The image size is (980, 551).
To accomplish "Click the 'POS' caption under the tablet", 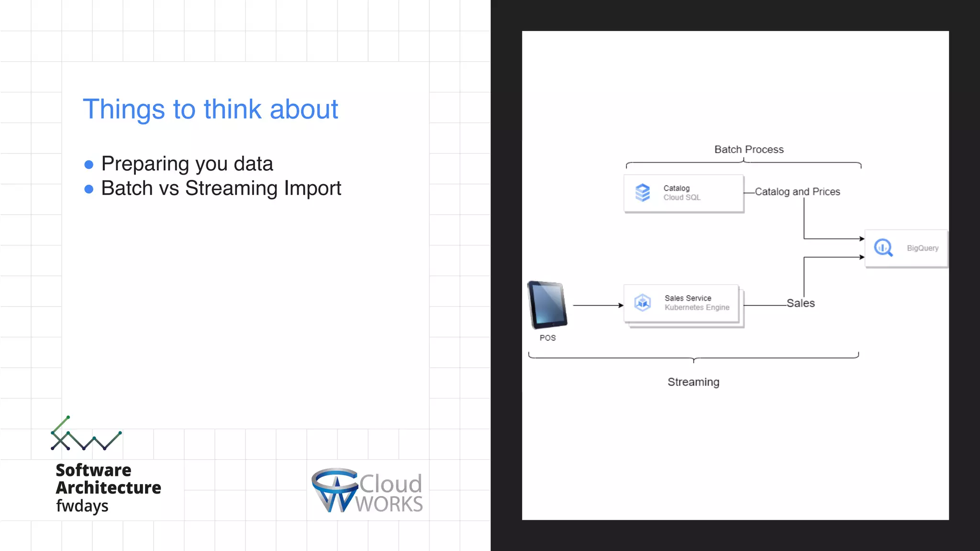I will point(547,338).
